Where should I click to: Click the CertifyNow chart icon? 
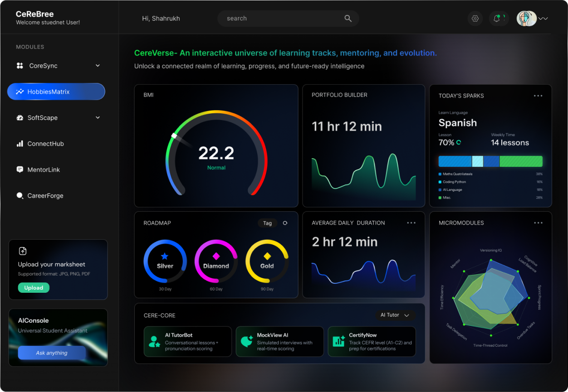click(x=339, y=342)
